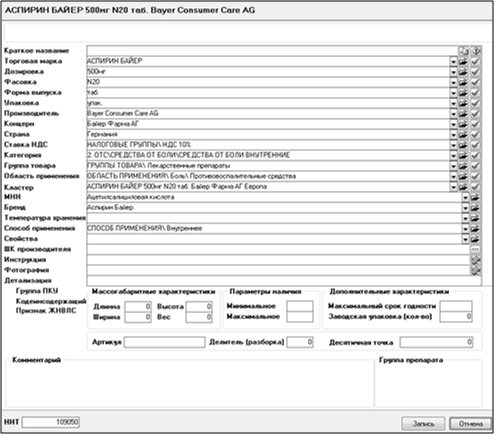Viewport: 494px width, 434px height.
Task: Click checkmark icon in Производитель row
Action: pyautogui.click(x=475, y=113)
